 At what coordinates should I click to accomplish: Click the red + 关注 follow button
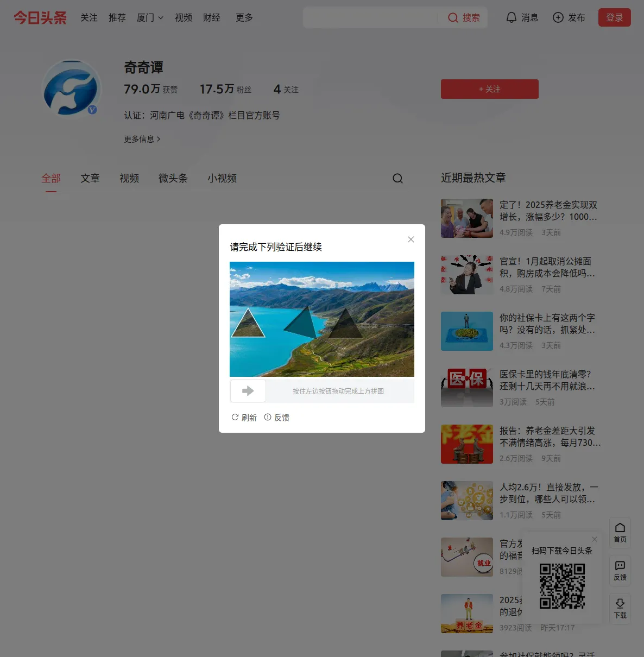(490, 89)
